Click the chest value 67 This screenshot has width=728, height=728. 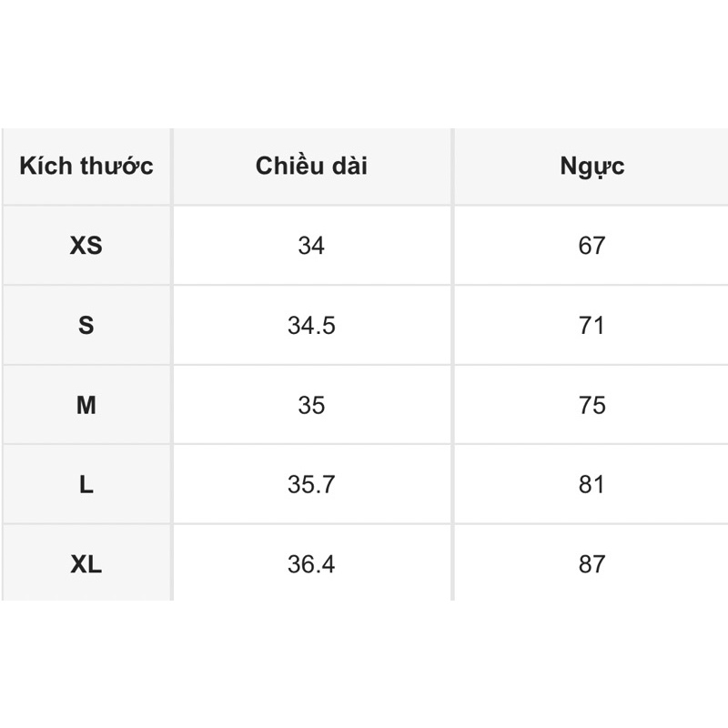(591, 246)
